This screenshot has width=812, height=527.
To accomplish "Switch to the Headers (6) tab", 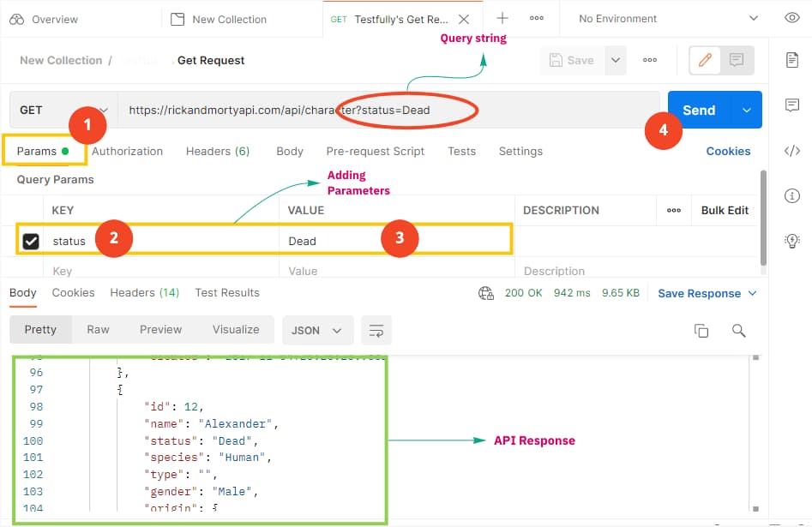I will click(218, 151).
